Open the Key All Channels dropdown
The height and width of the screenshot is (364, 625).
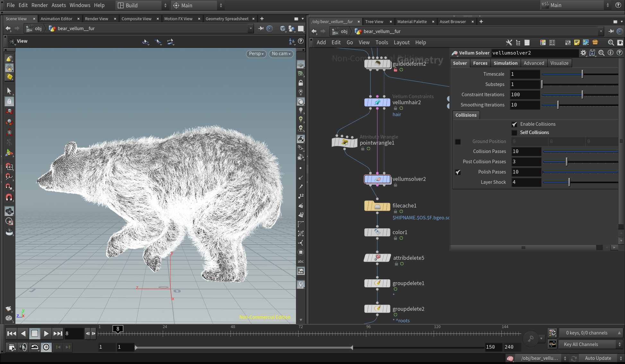[591, 344]
